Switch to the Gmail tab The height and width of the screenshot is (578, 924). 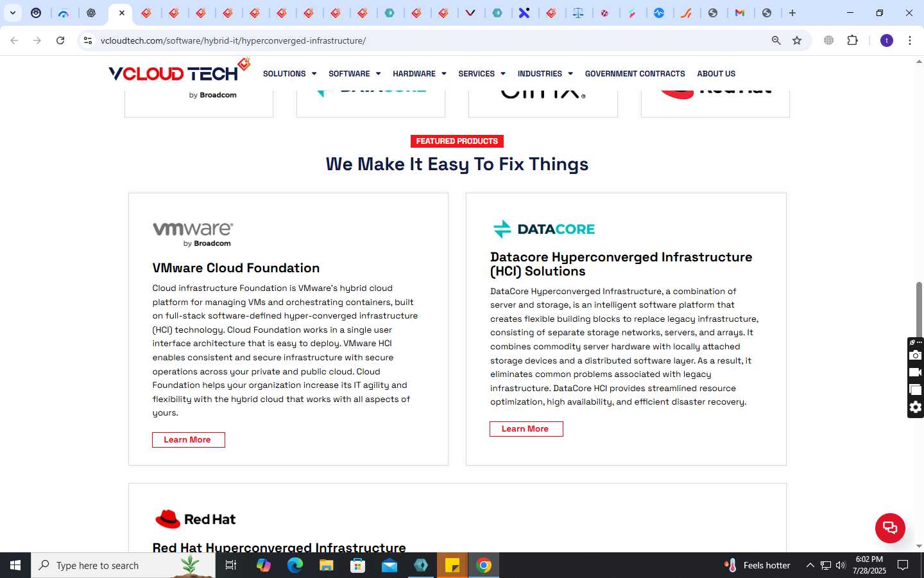[x=740, y=13]
